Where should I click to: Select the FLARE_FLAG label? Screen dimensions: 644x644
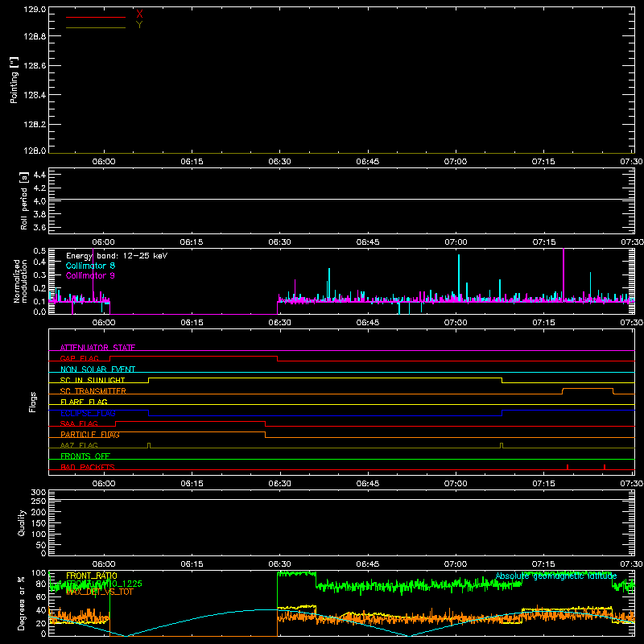coord(84,402)
